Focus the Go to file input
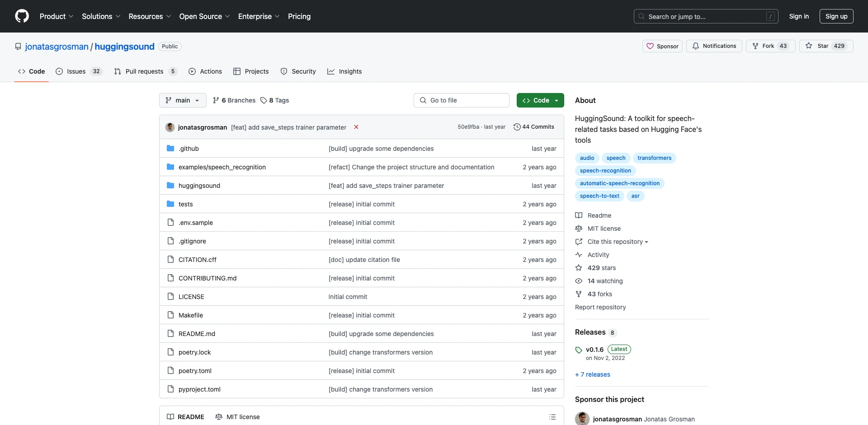Screen dimensions: 868x425 pyautogui.click(x=462, y=100)
